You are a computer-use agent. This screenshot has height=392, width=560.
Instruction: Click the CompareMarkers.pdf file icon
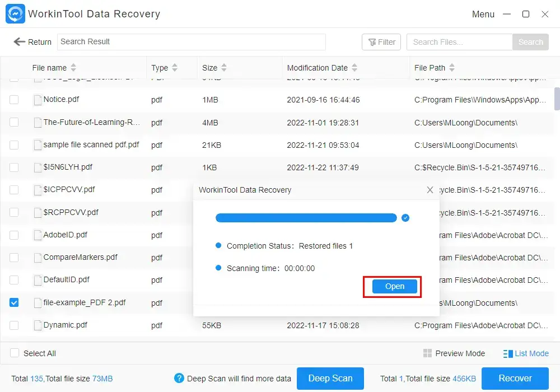click(x=38, y=258)
